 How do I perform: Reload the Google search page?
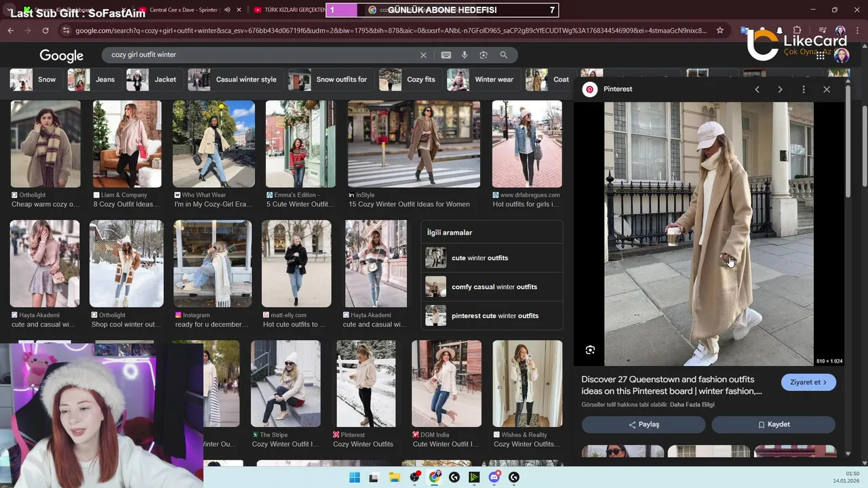45,30
